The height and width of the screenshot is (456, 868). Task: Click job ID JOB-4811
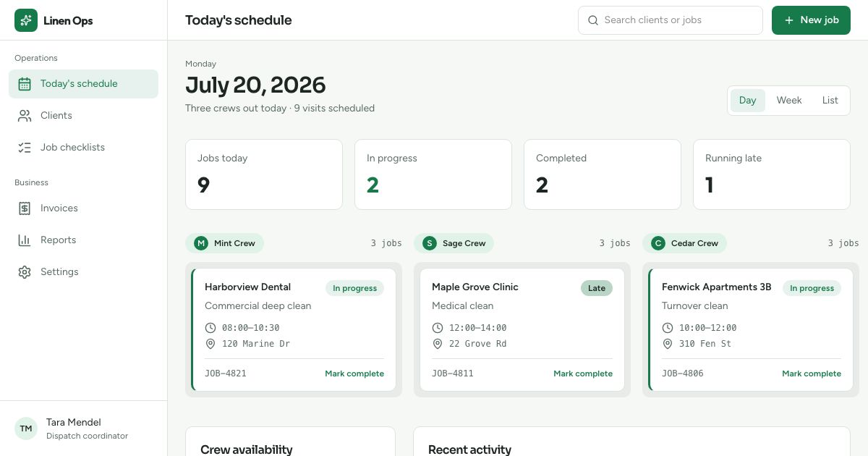[453, 374]
